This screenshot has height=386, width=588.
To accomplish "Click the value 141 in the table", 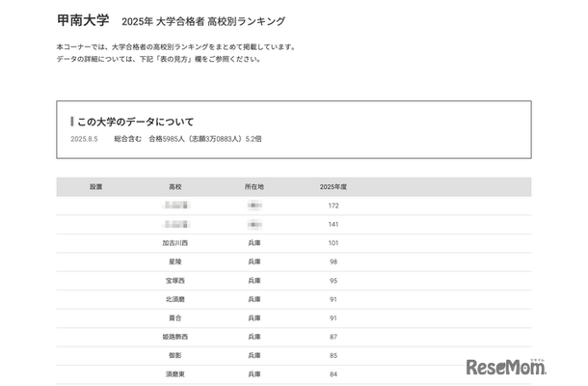I will [334, 224].
